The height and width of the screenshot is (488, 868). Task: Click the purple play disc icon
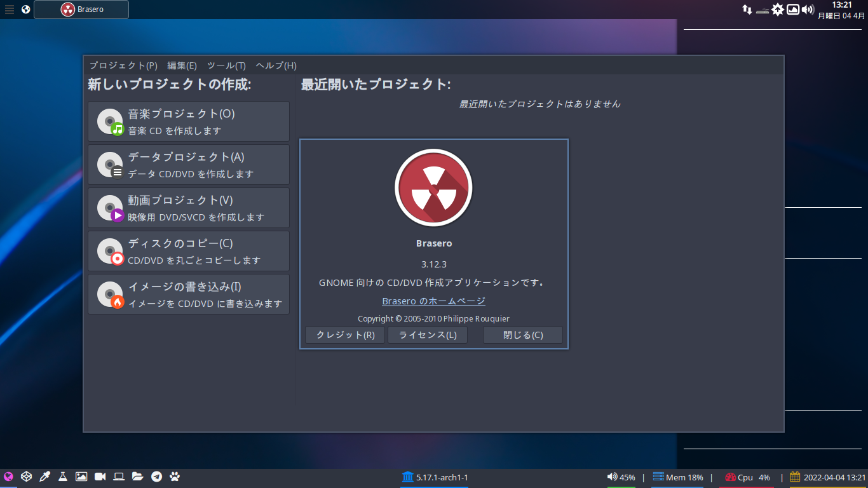[110, 208]
